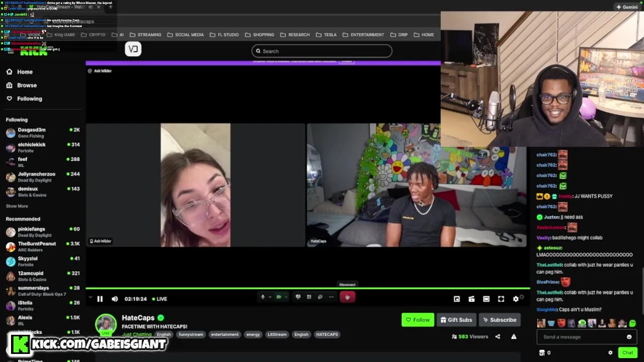644x362 pixels.
Task: Open feef's IRL stream
Action: [x=43, y=162]
